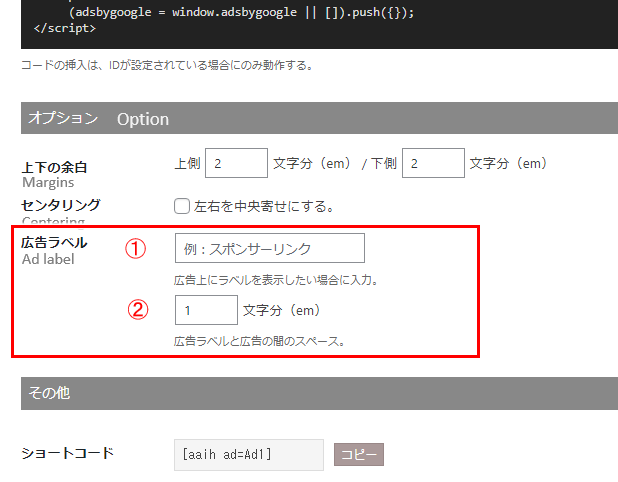Screen dimensions: 618x482
Task: Click the bottom margin (下側) input field
Action: (x=433, y=163)
